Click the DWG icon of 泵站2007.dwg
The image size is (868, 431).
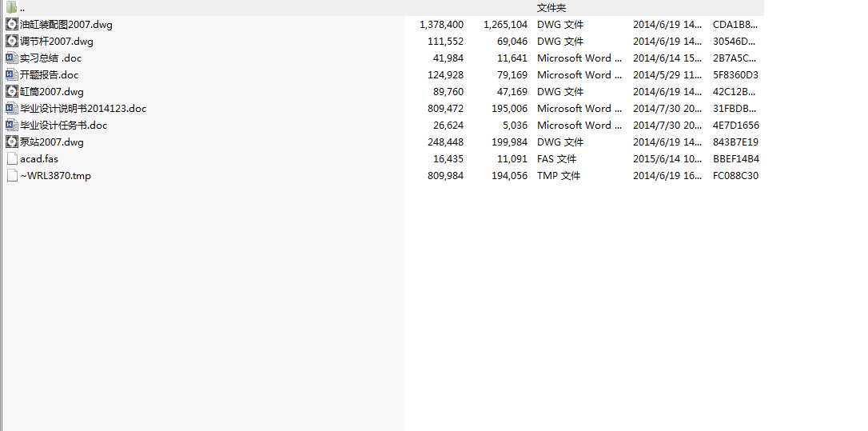[11, 142]
